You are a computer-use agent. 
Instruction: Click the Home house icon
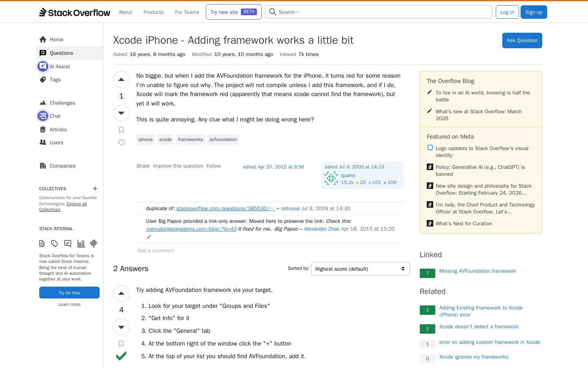coord(43,40)
